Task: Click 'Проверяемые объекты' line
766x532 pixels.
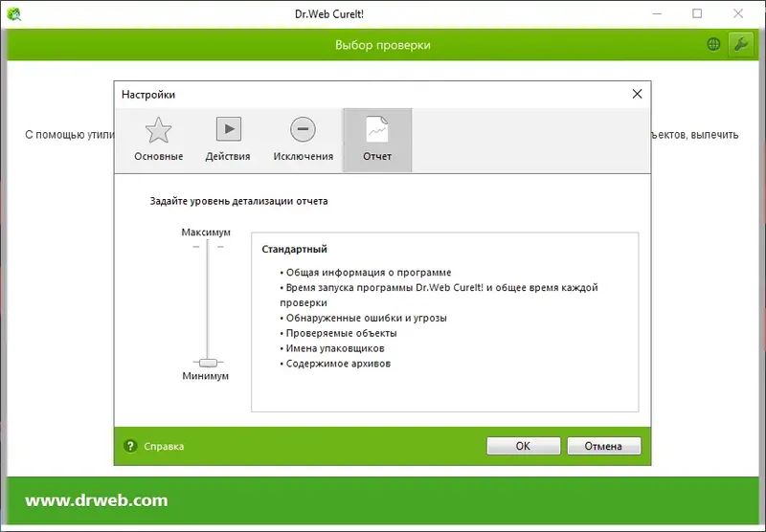Action: [338, 333]
